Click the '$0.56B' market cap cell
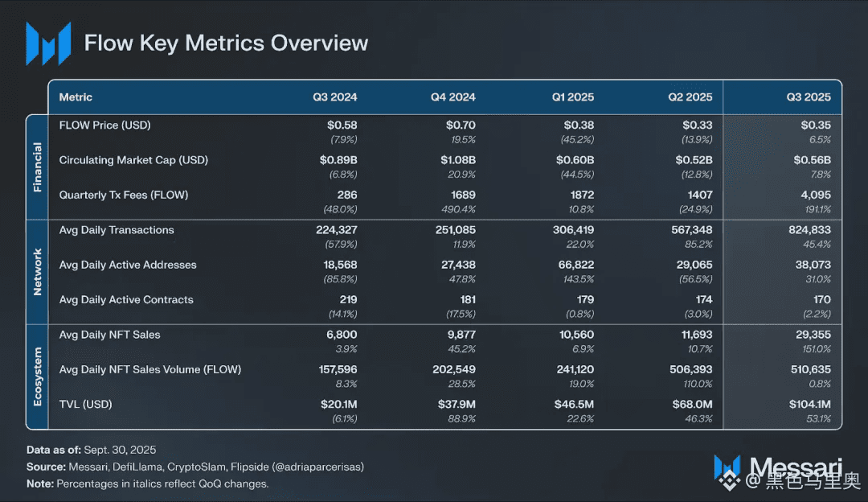The height and width of the screenshot is (502, 868). coord(813,160)
